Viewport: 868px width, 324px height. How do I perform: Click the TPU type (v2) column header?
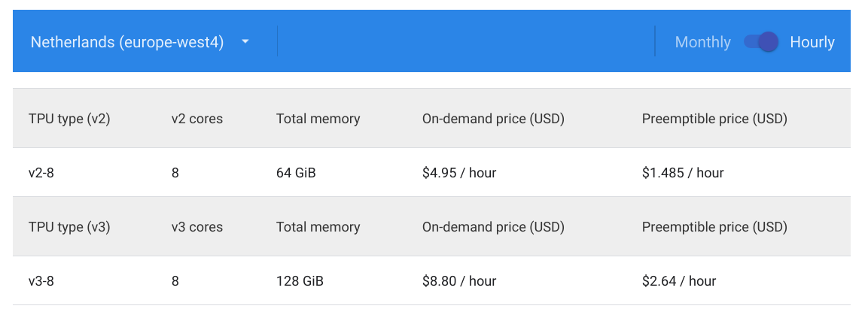[x=69, y=119]
